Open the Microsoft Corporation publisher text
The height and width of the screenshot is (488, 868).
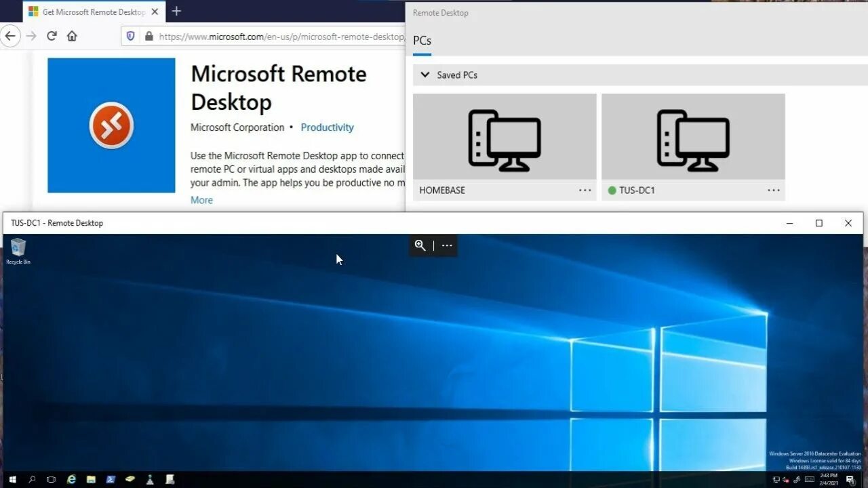point(237,127)
